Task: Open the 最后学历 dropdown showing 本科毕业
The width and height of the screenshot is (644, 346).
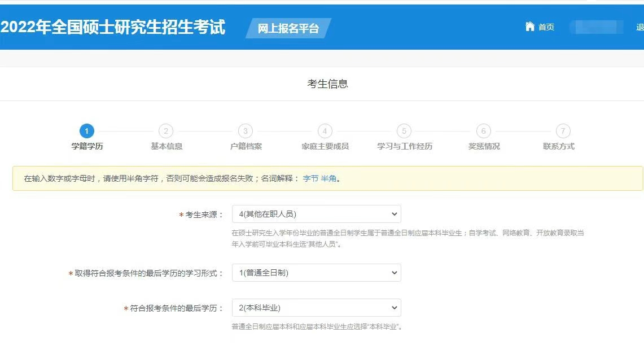Action: [x=316, y=308]
